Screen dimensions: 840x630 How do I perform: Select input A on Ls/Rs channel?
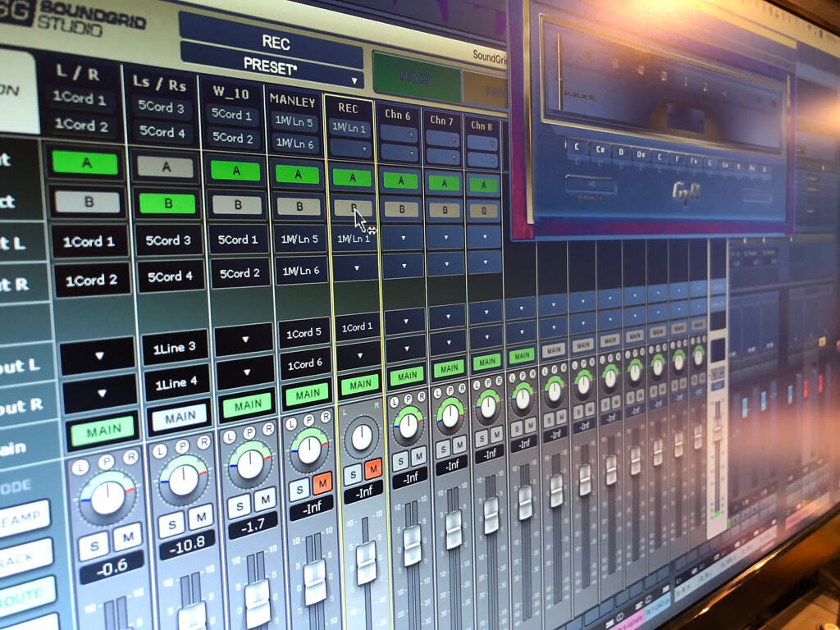(x=166, y=167)
